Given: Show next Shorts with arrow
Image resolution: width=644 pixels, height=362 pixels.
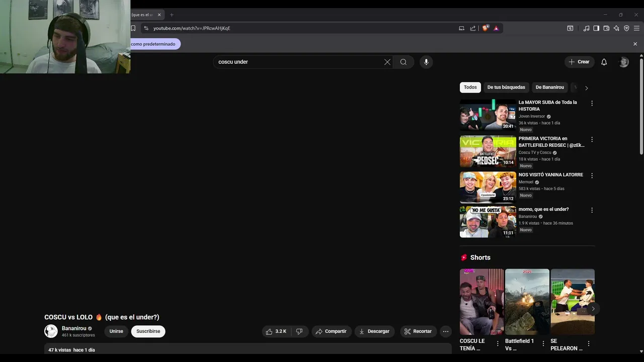Looking at the screenshot, I should [x=593, y=309].
